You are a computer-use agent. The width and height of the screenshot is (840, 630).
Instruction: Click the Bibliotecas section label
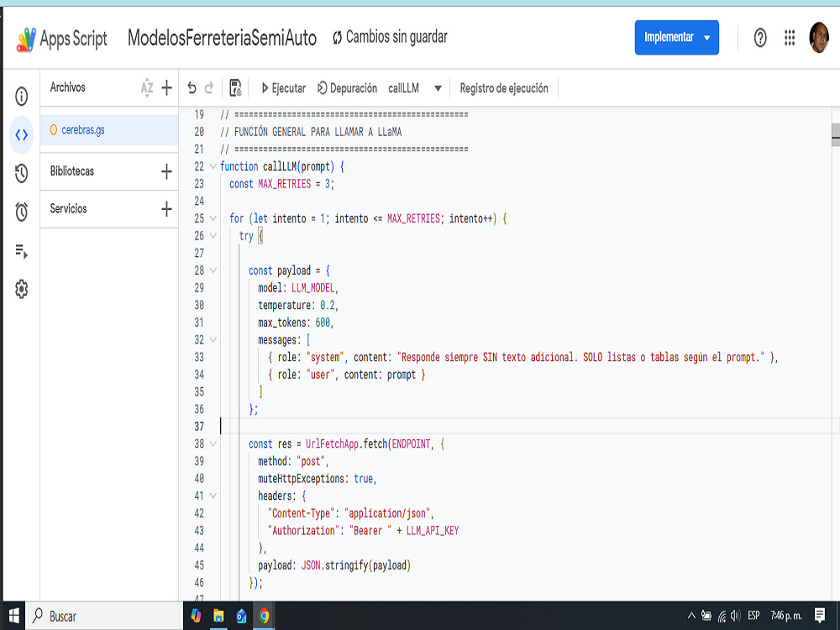(71, 171)
